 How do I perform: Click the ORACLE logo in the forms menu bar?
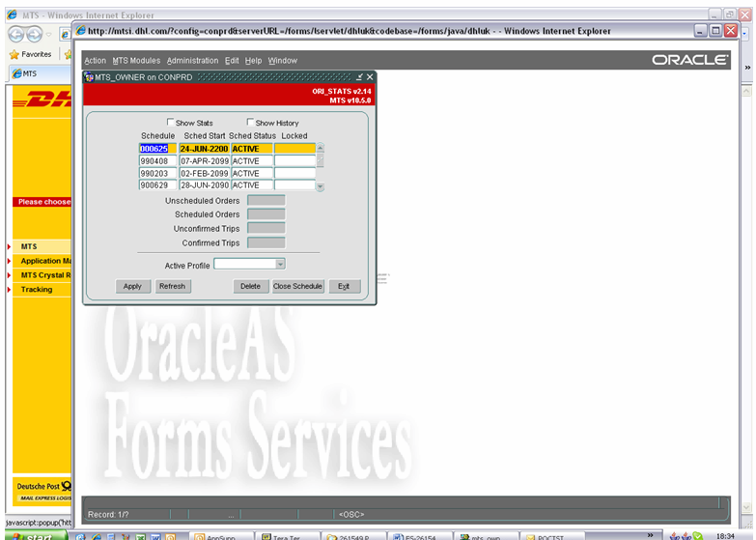690,60
